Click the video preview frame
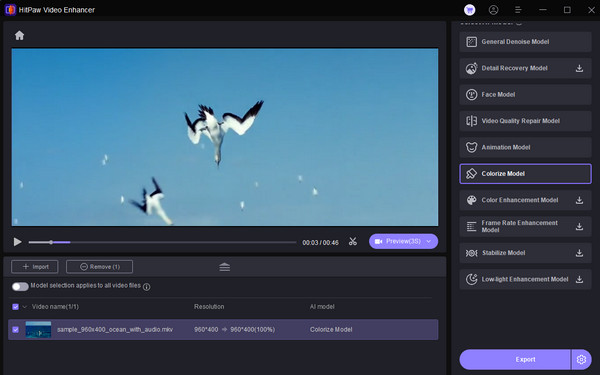The height and width of the screenshot is (375, 600). tap(225, 137)
